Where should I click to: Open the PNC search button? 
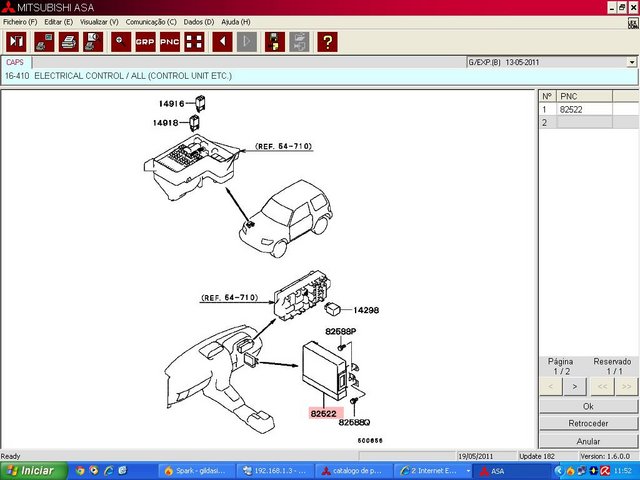click(x=170, y=42)
